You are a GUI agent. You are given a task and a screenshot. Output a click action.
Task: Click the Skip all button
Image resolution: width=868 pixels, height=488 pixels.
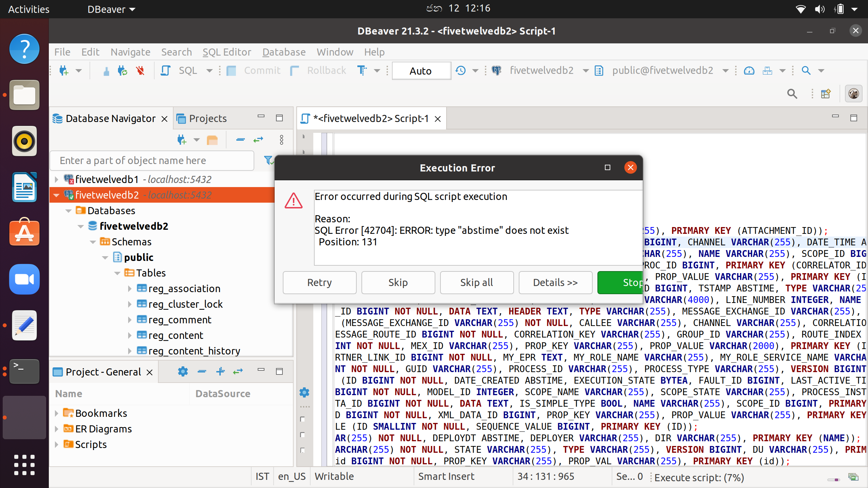tap(476, 282)
